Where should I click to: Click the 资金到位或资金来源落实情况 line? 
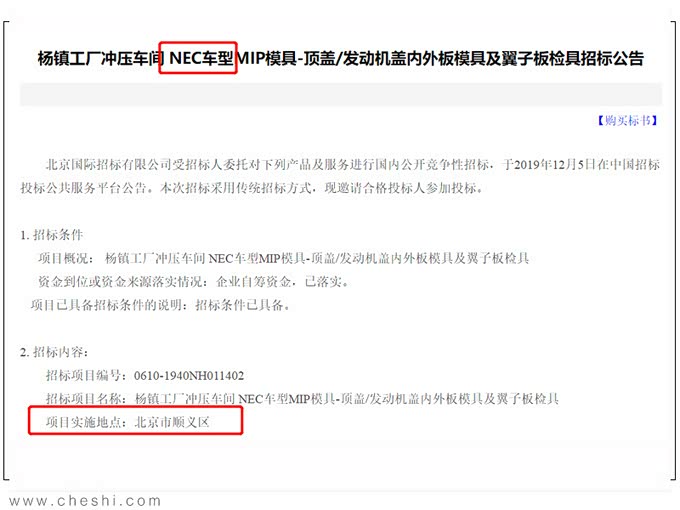(193, 281)
